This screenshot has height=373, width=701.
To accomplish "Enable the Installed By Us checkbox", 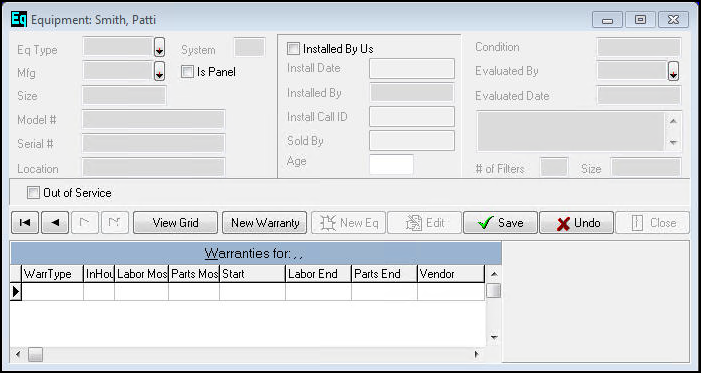I will (293, 49).
